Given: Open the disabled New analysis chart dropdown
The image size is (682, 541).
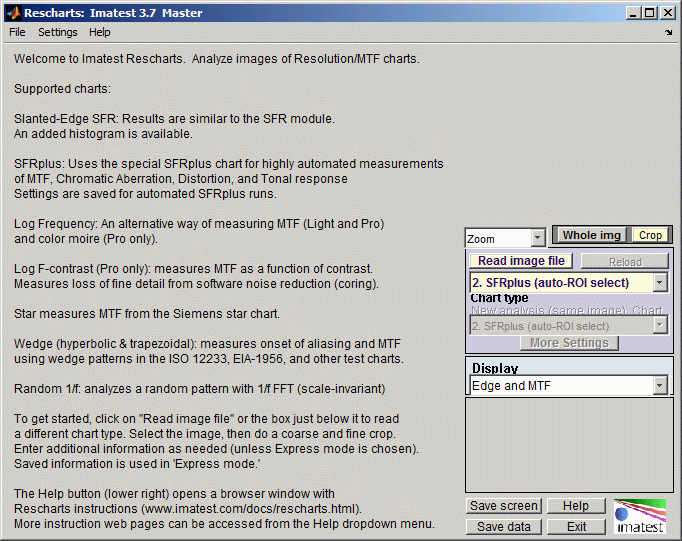Looking at the screenshot, I should pyautogui.click(x=569, y=326).
